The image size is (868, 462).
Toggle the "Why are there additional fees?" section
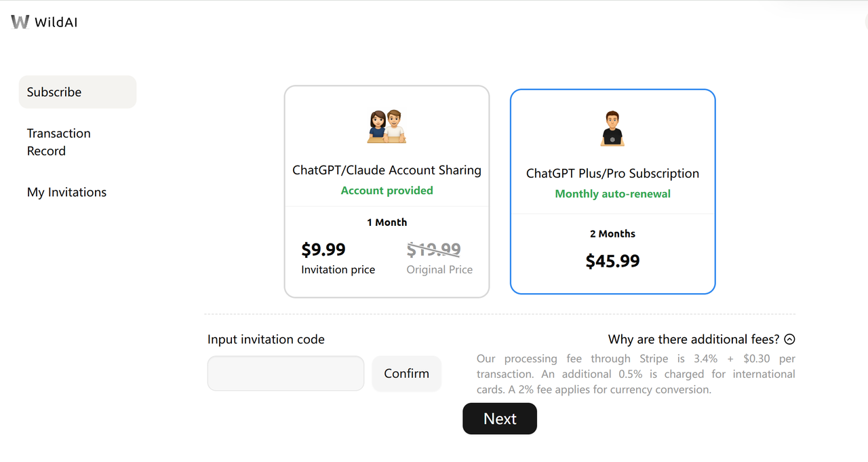tap(694, 339)
